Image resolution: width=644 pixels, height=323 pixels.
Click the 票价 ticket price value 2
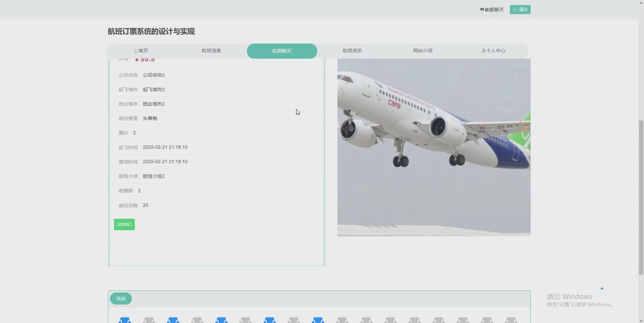click(135, 133)
